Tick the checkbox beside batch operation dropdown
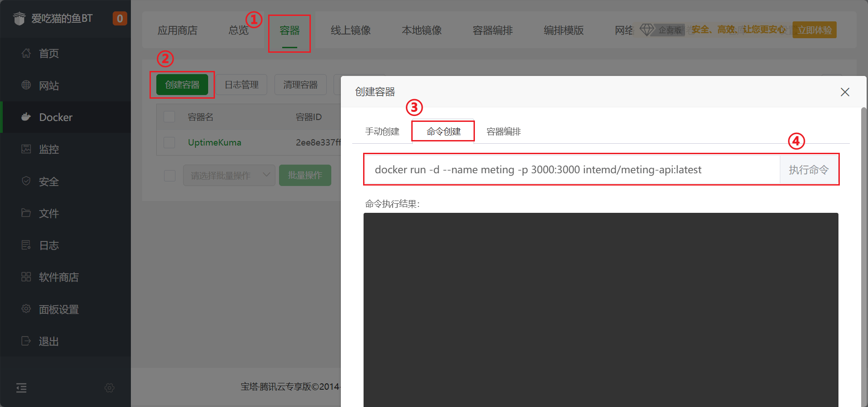 point(170,176)
